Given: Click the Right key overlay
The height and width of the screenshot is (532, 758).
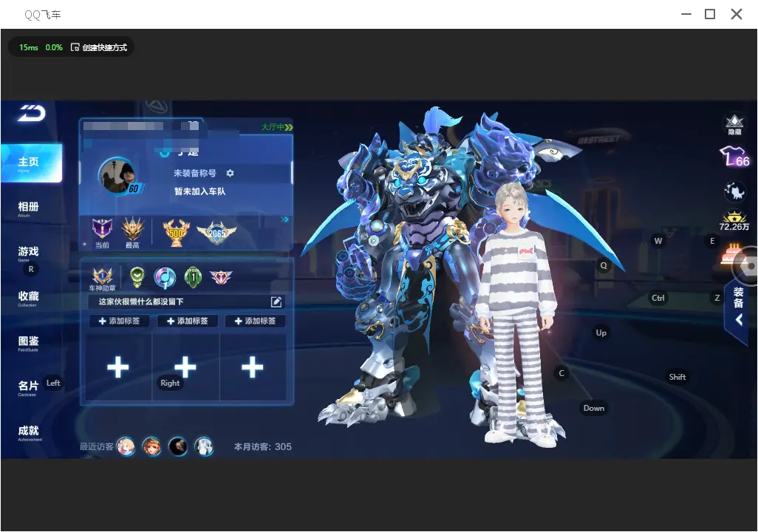Looking at the screenshot, I should click(170, 383).
